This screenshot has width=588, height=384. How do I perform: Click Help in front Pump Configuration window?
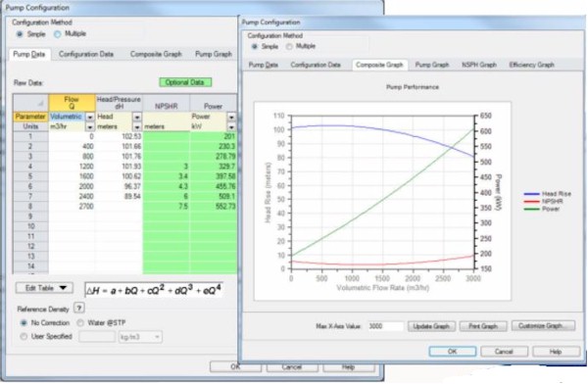[556, 352]
